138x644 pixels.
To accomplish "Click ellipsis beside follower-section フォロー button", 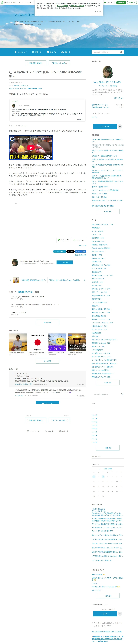I will [120, 614].
